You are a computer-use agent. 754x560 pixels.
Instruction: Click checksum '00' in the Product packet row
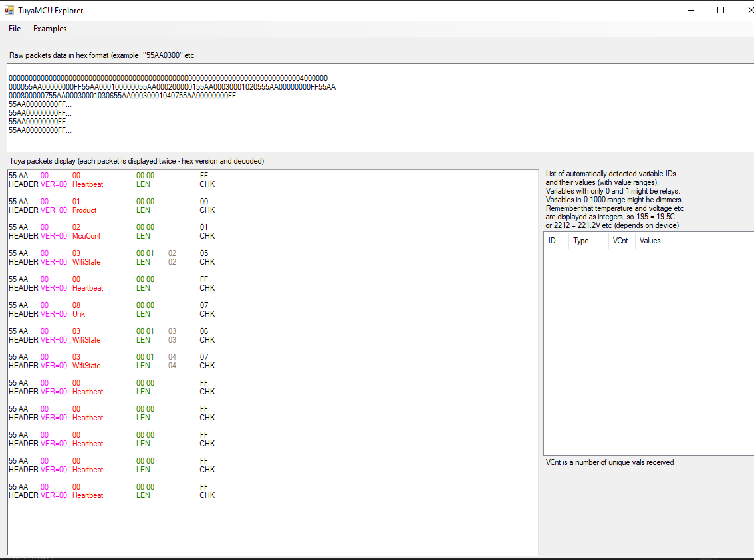[x=204, y=201]
